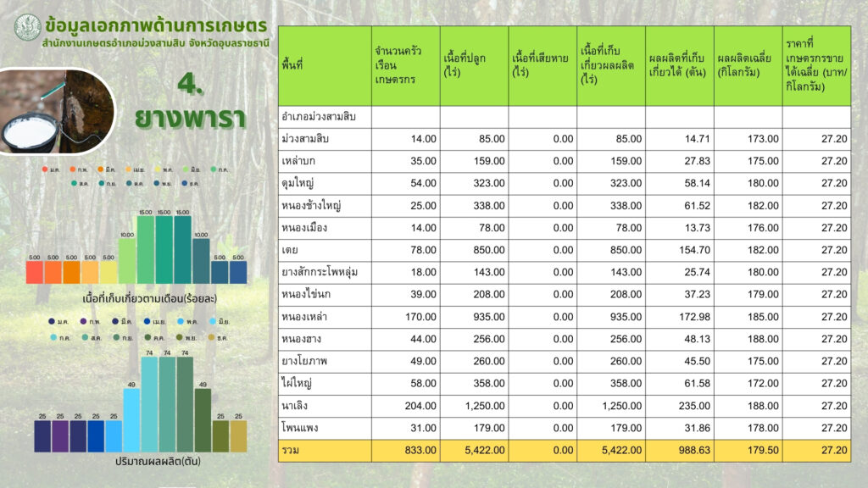This screenshot has height=488, width=868.
Task: Click the purple 25 bar in production chart
Action: point(59,435)
